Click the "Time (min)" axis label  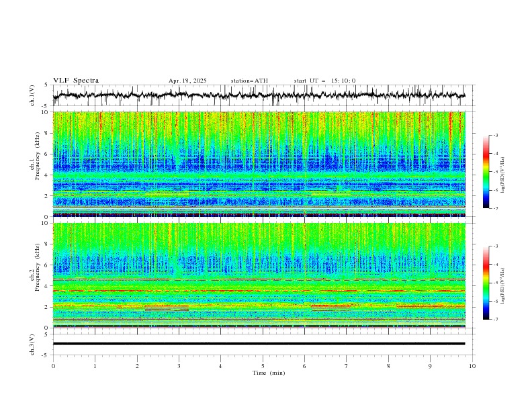click(x=269, y=373)
